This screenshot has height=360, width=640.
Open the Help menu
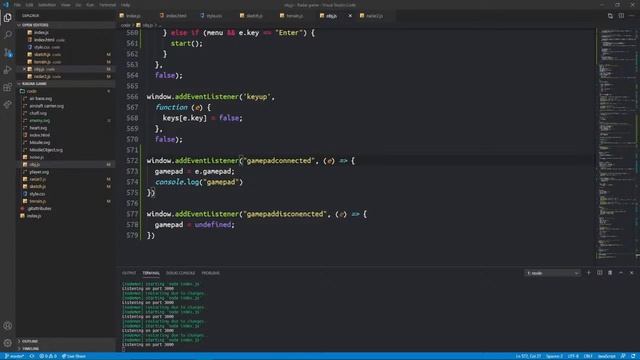125,5
